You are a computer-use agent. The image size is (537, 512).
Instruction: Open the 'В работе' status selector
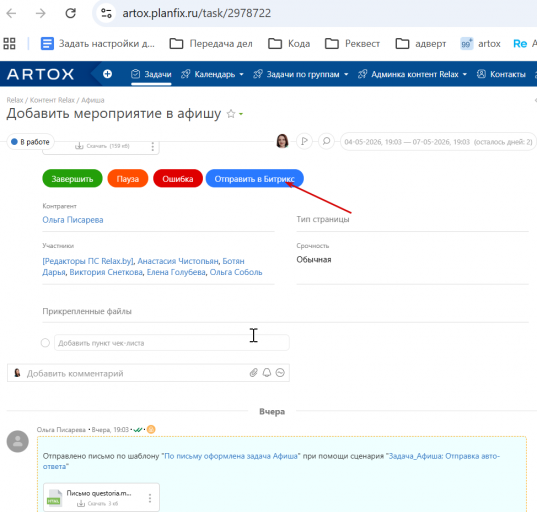tap(30, 142)
